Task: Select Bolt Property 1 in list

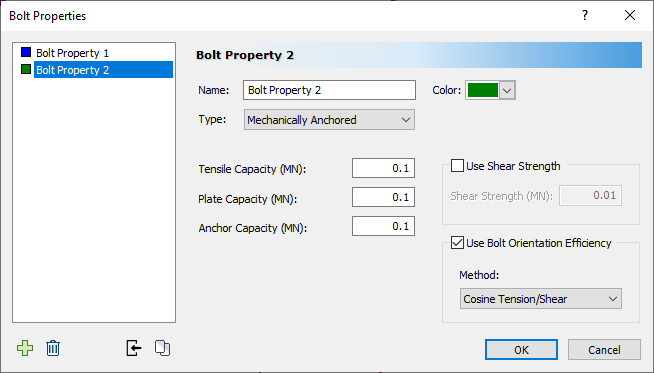Action: (x=72, y=53)
